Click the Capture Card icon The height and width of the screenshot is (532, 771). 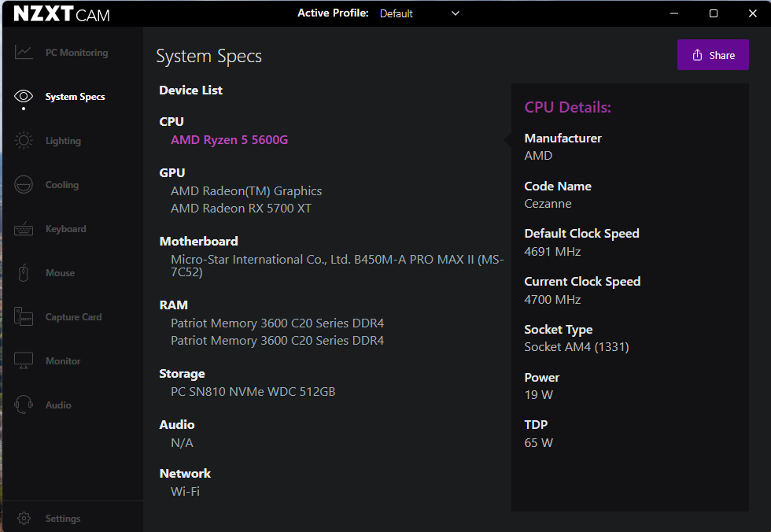coord(24,316)
